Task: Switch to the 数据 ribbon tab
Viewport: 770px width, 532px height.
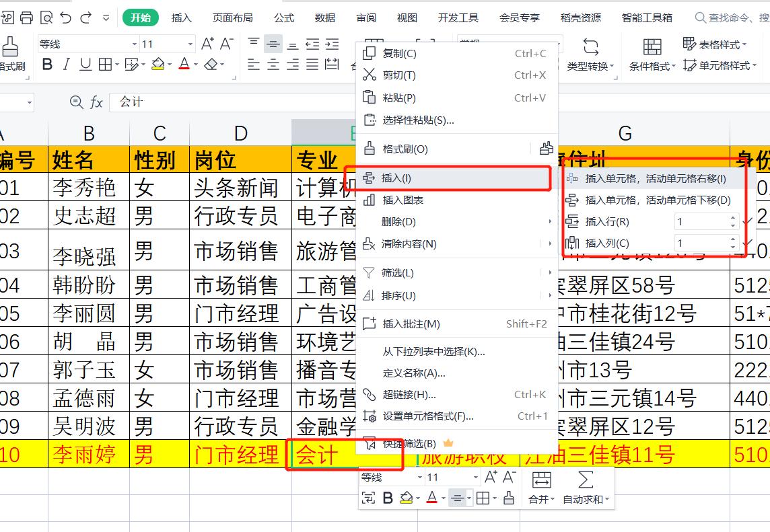Action: pos(325,17)
